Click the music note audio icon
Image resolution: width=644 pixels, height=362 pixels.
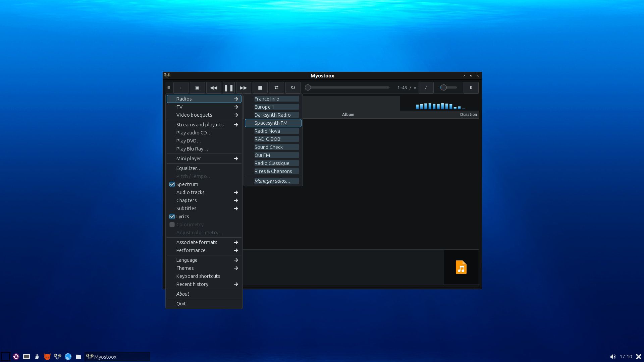[x=426, y=88]
